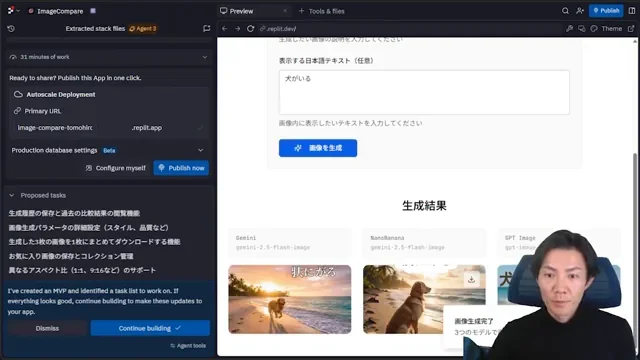Open the Theme selector
640x360 pixels.
pyautogui.click(x=607, y=29)
